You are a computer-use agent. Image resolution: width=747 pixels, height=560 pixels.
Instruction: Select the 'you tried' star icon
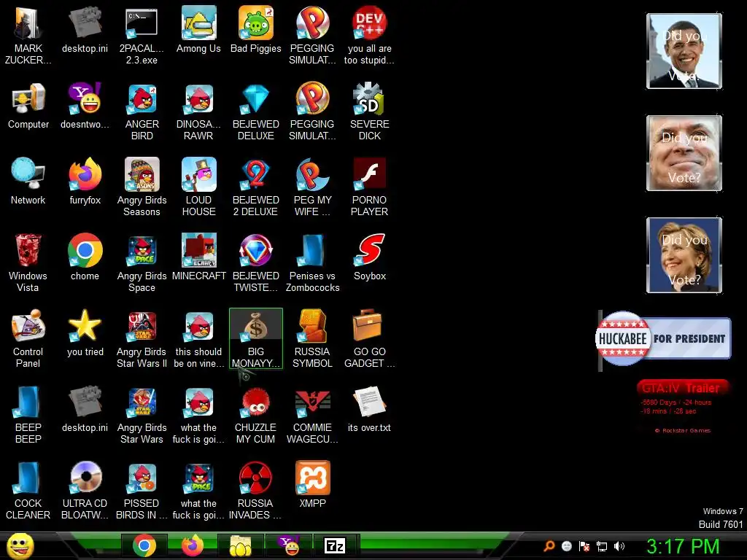point(85,334)
